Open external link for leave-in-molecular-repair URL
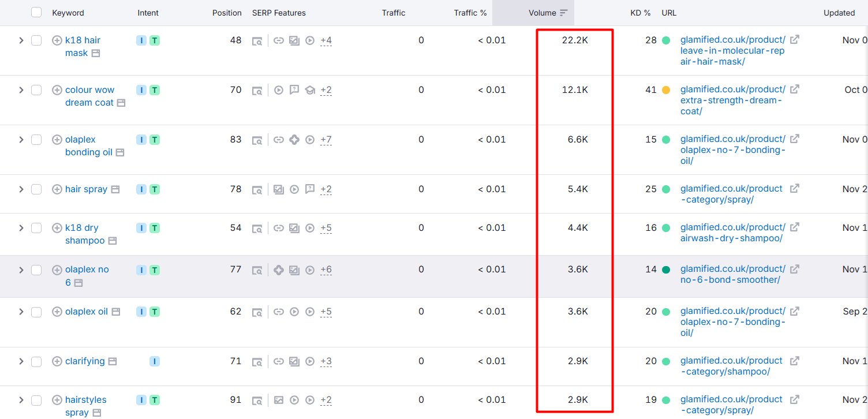Screen dimensions: 868x419 point(795,40)
